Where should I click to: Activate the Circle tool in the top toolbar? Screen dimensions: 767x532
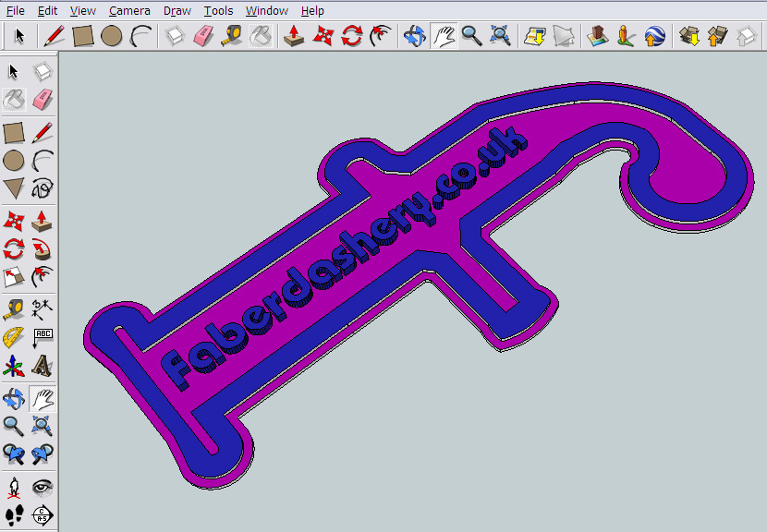pos(112,36)
